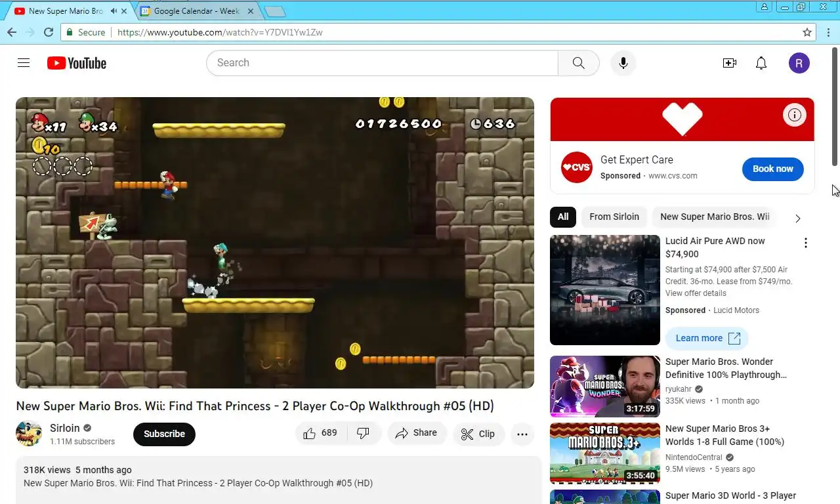840x504 pixels.
Task: Open Super Mario Bros. Wonder Definitive title
Action: (726, 368)
